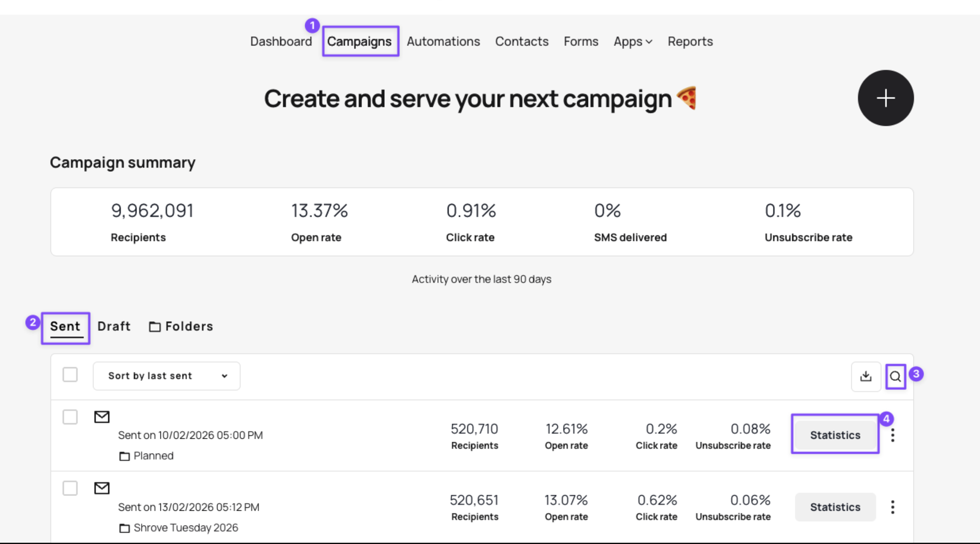This screenshot has width=980, height=544.
Task: Click the 'Activity over the last 90 days' note
Action: pyautogui.click(x=482, y=279)
